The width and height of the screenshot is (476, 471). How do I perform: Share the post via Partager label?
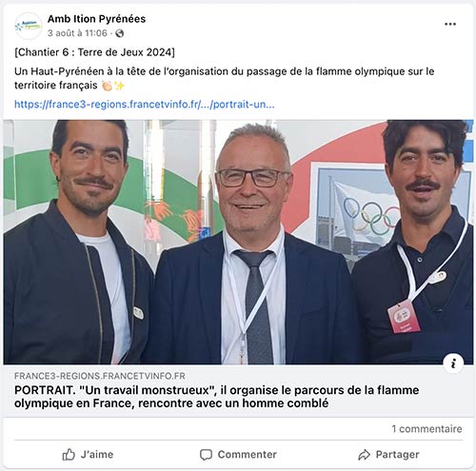click(x=397, y=455)
